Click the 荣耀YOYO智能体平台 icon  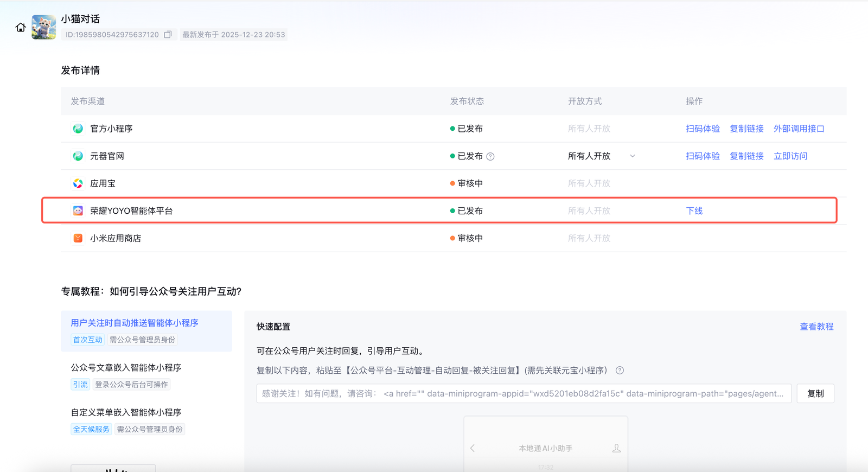pyautogui.click(x=78, y=211)
